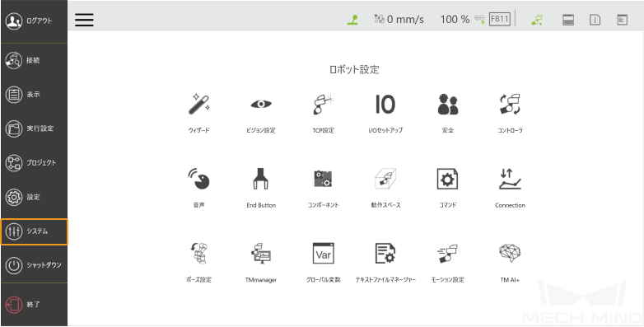644x327 pixels.
Task: Open ビジョン設定 vision settings
Action: 261,105
